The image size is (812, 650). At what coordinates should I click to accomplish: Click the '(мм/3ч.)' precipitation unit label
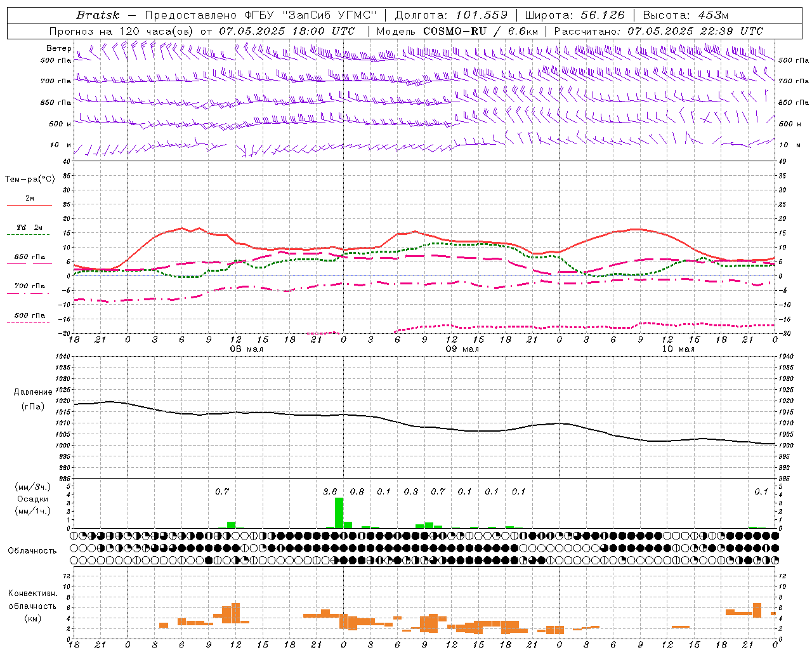pos(32,487)
